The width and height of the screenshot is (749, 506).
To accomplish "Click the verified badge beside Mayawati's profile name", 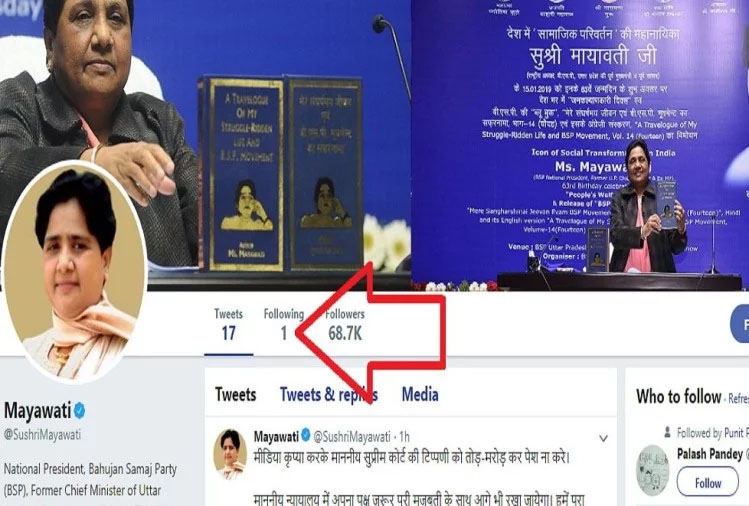I will [x=79, y=410].
